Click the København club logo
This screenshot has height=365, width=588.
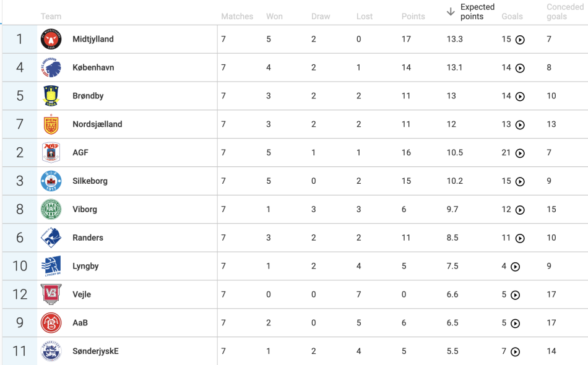point(51,67)
